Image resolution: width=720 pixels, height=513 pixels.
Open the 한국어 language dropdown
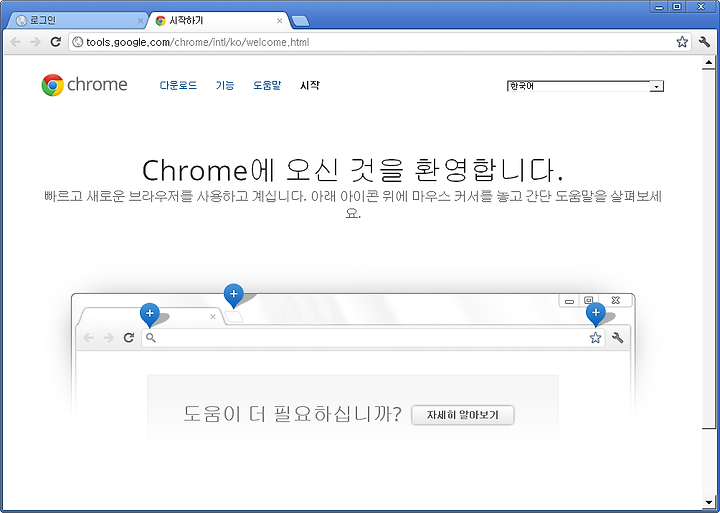coord(585,86)
